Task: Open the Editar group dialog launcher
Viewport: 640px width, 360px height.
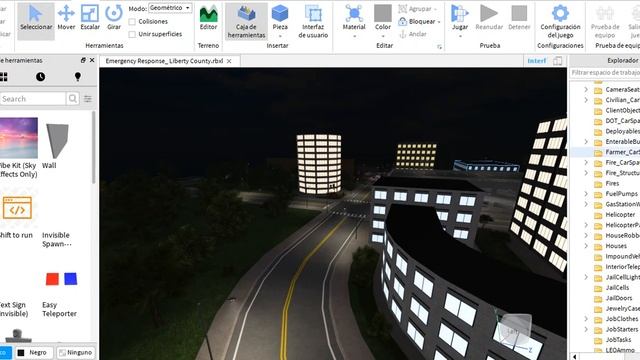Action: 439,47
